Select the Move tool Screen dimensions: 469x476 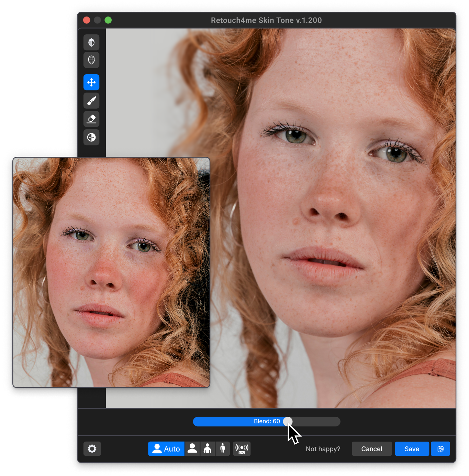click(x=91, y=82)
